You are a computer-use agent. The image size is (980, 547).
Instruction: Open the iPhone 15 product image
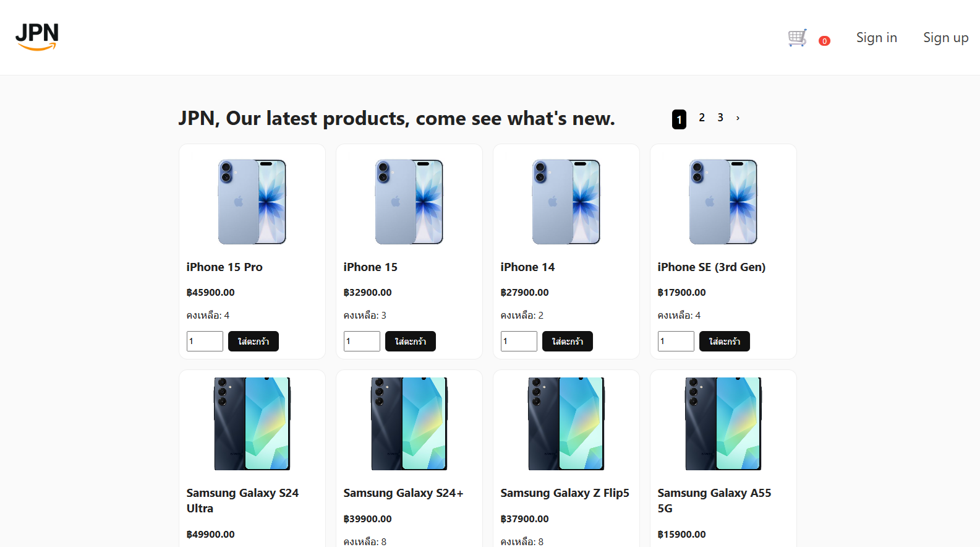(x=409, y=202)
